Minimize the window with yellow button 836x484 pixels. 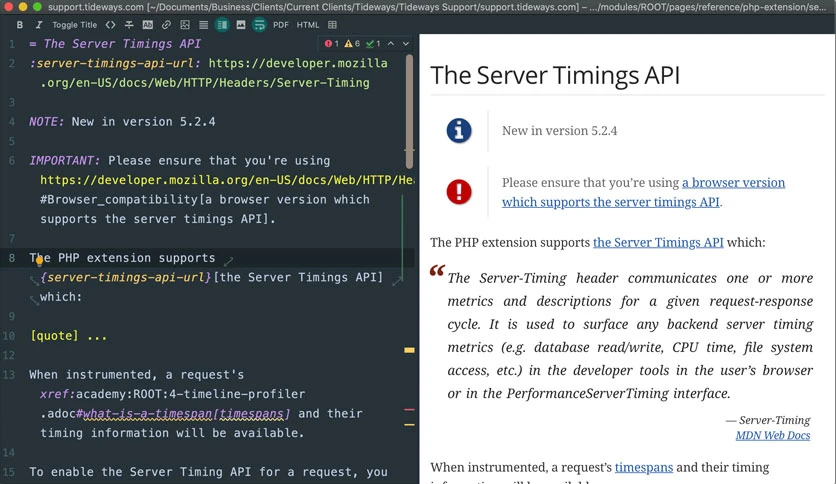22,7
